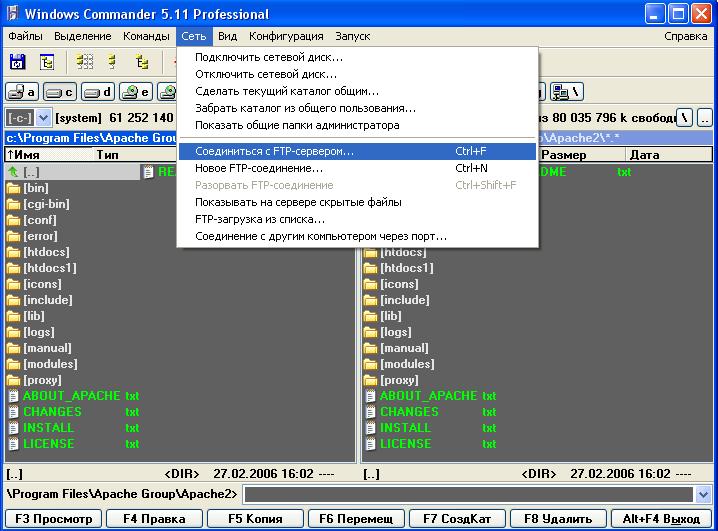Click ABOUT_APACHE file icon in left panel
This screenshot has height=531, width=718.
point(14,396)
